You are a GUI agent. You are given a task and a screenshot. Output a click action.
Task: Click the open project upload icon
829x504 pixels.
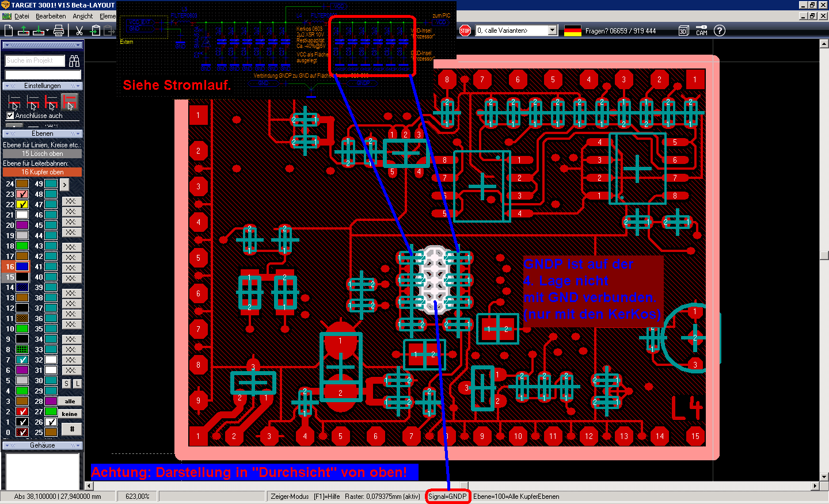click(x=24, y=30)
